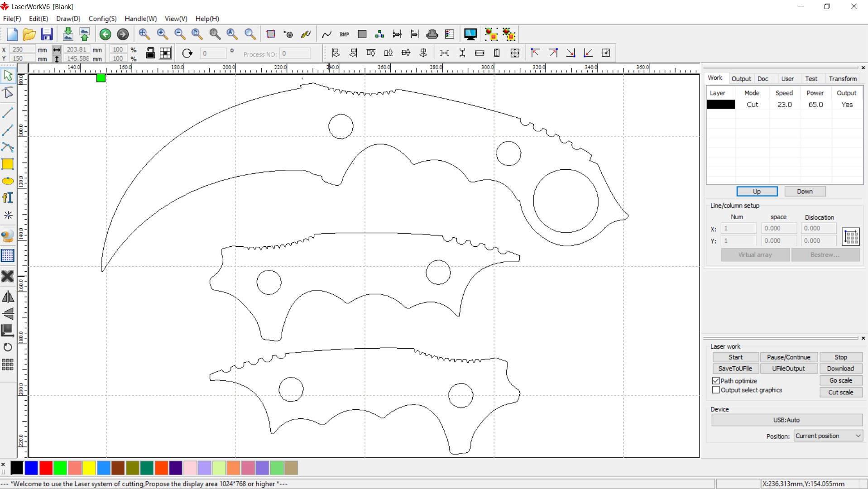Select the arrow pointer tool
The height and width of the screenshot is (489, 868).
[x=8, y=76]
